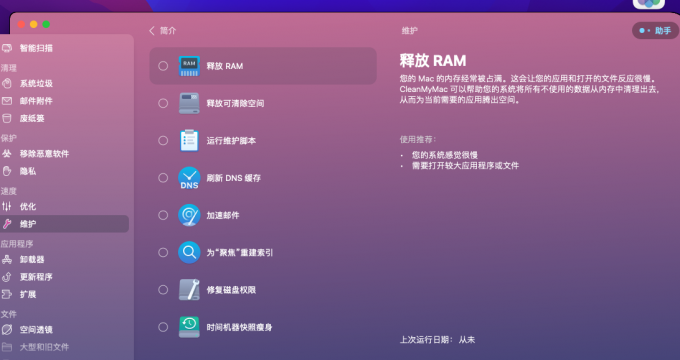The width and height of the screenshot is (680, 360).
Task: Click the 释放 RAM list label
Action: (225, 66)
